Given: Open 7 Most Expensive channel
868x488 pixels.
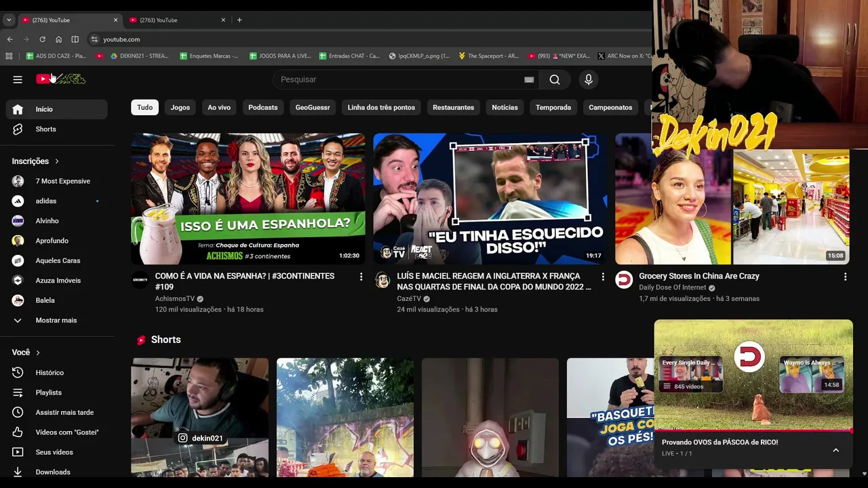Looking at the screenshot, I should pyautogui.click(x=57, y=181).
